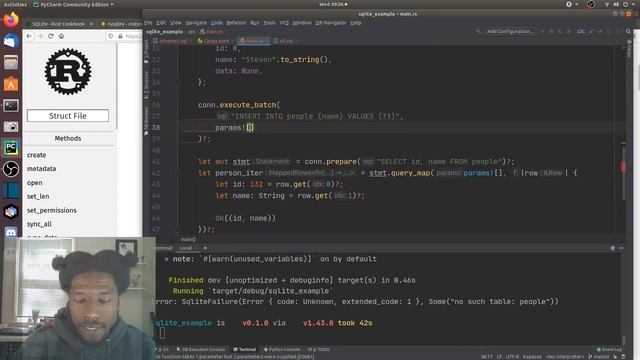Open Ubuntu Software from the dock
Image resolution: width=640 pixels, height=360 pixels.
click(x=11, y=84)
